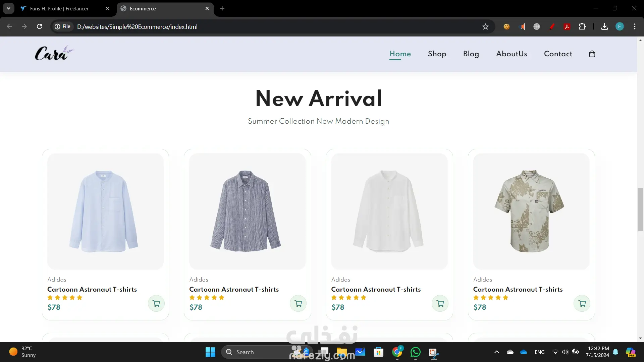Viewport: 644px width, 362px height.
Task: Add the white shirt to cart
Action: [440, 304]
